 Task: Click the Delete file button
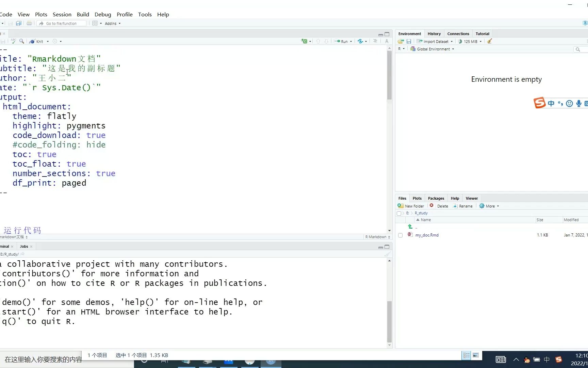tap(439, 206)
